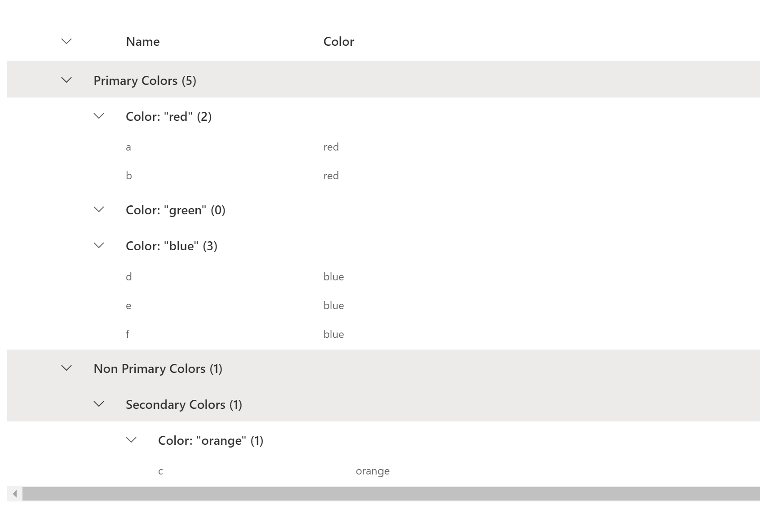Click the Name column header
This screenshot has height=532, width=760.
[142, 41]
